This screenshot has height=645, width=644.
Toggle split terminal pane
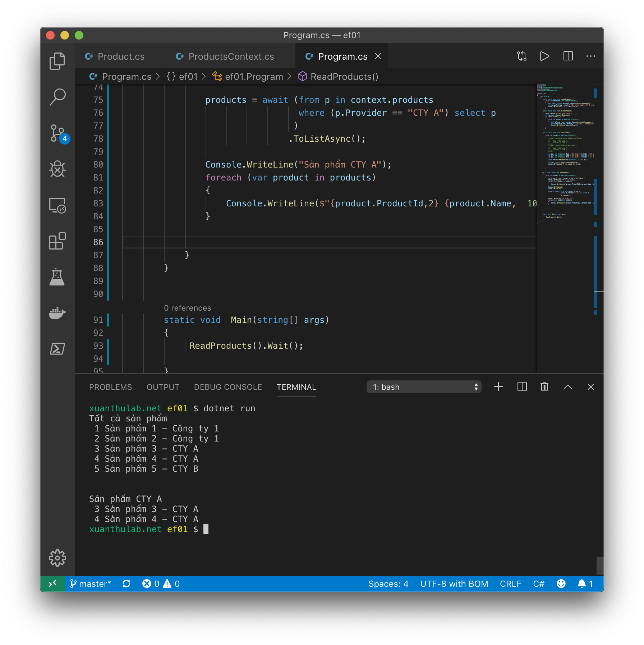(x=522, y=387)
